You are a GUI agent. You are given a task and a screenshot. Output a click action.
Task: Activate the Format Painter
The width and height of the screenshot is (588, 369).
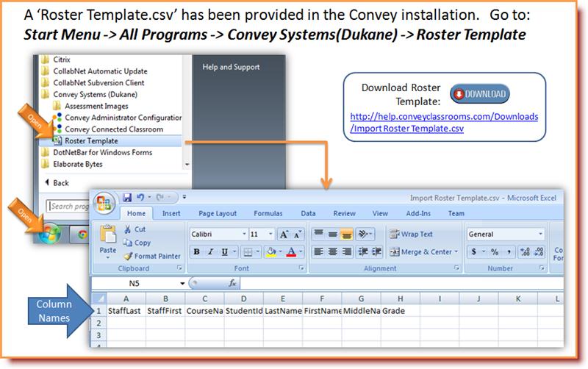tap(152, 256)
